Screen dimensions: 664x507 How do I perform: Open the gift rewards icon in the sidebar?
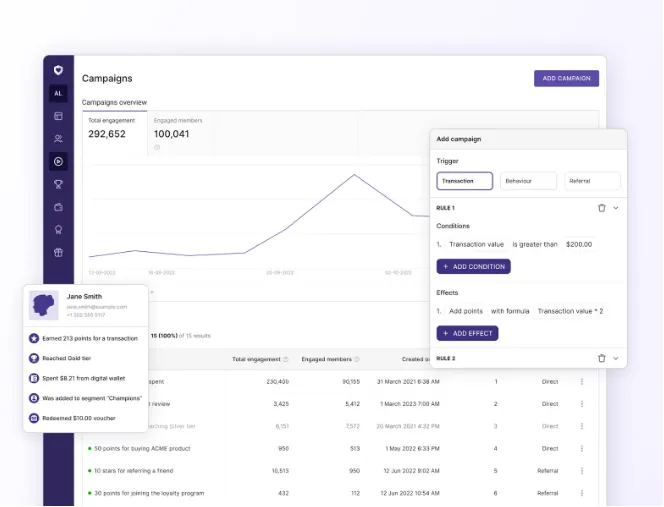(x=58, y=252)
